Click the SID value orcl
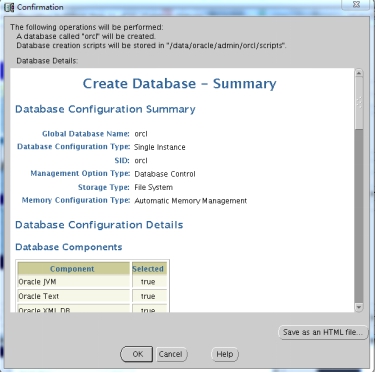Screen dimensions: 376x373 coord(141,161)
